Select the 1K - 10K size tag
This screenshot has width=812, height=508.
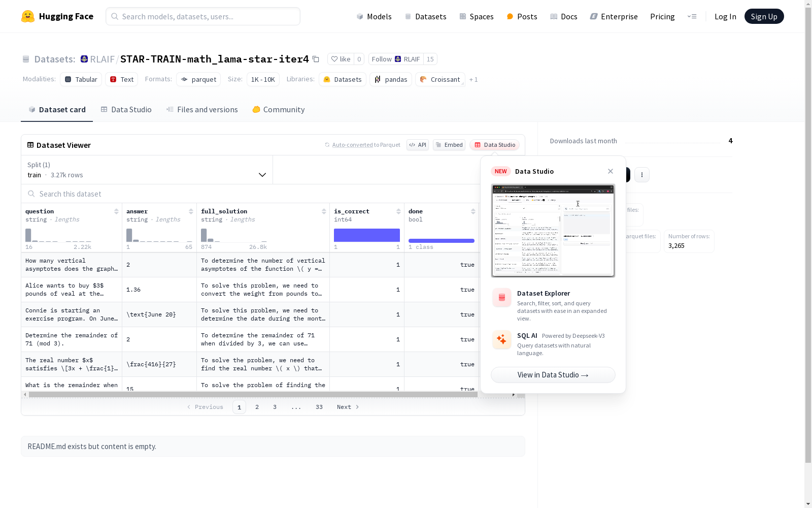[263, 79]
